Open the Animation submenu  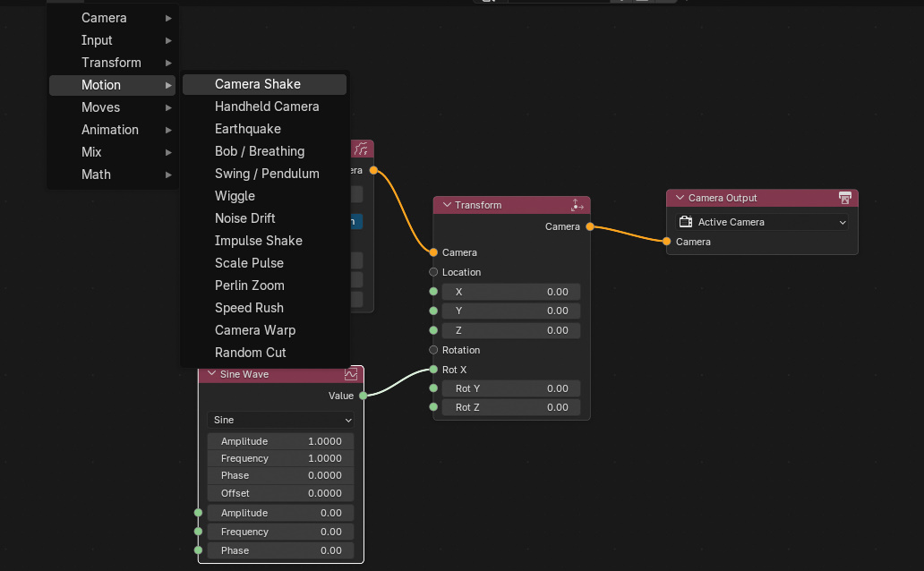tap(112, 130)
